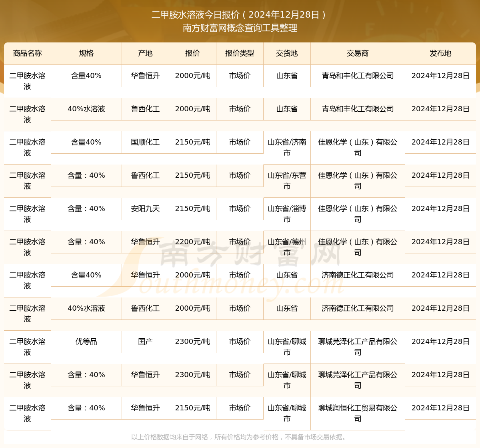The height and width of the screenshot is (448, 480).
Task: Click 华鲁恒升 in the first 青岛和丰化工 row
Action: pyautogui.click(x=145, y=76)
